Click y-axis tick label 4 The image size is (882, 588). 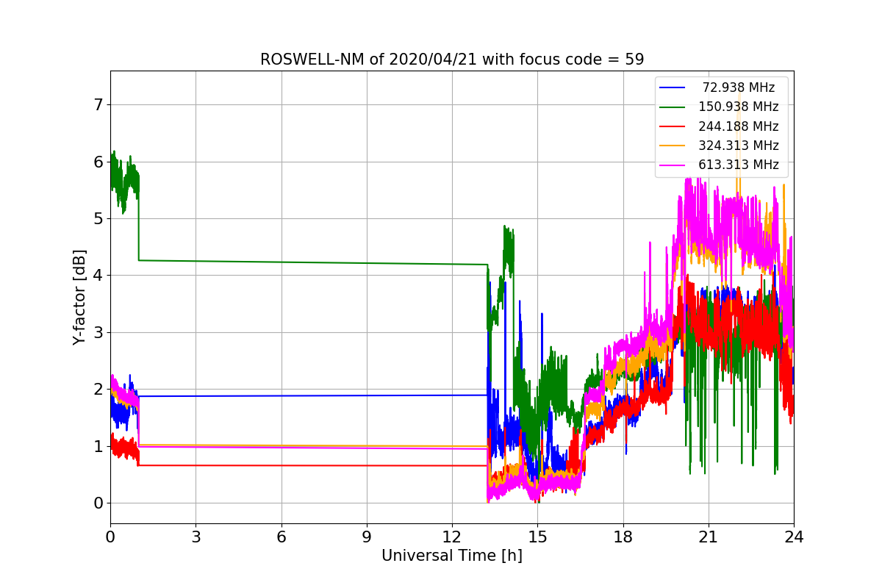coord(98,276)
